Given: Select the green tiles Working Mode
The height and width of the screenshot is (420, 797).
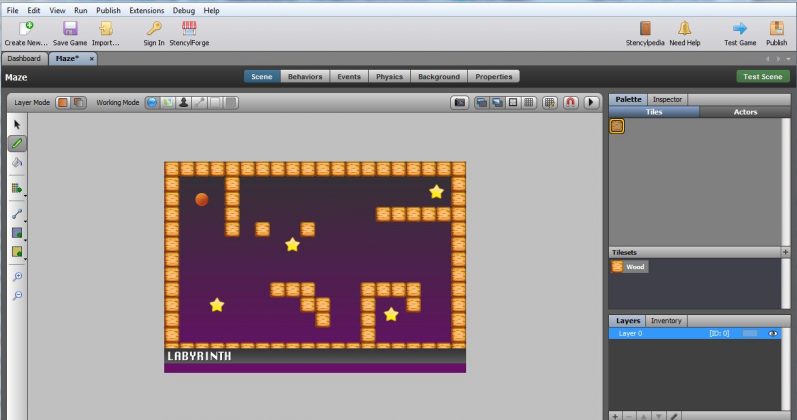Looking at the screenshot, I should pyautogui.click(x=167, y=103).
